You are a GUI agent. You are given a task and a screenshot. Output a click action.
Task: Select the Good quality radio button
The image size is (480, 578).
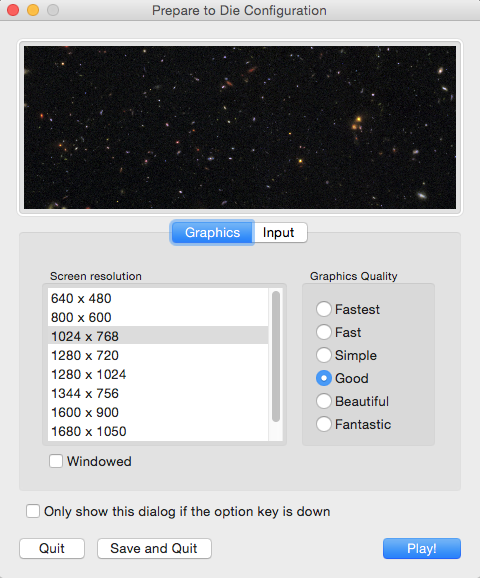(324, 378)
